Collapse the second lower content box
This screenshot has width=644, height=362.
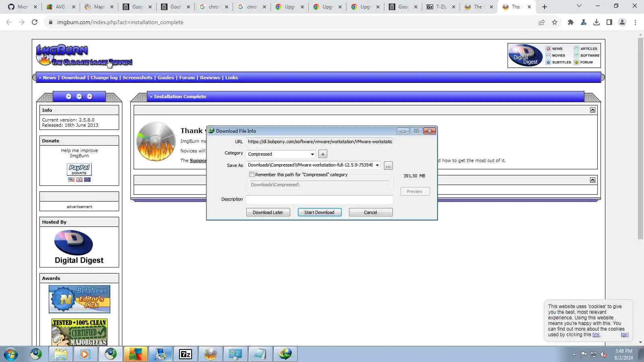[x=592, y=180]
